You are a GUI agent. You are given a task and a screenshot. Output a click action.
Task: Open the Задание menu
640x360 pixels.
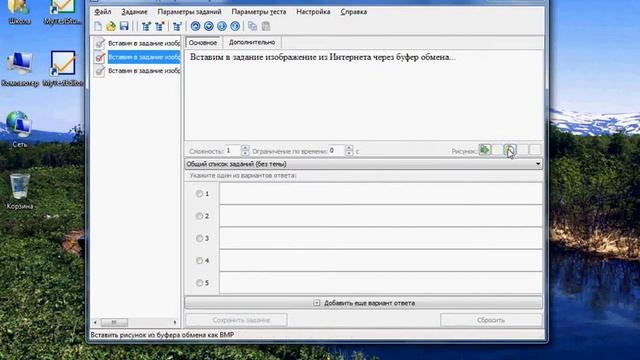134,12
